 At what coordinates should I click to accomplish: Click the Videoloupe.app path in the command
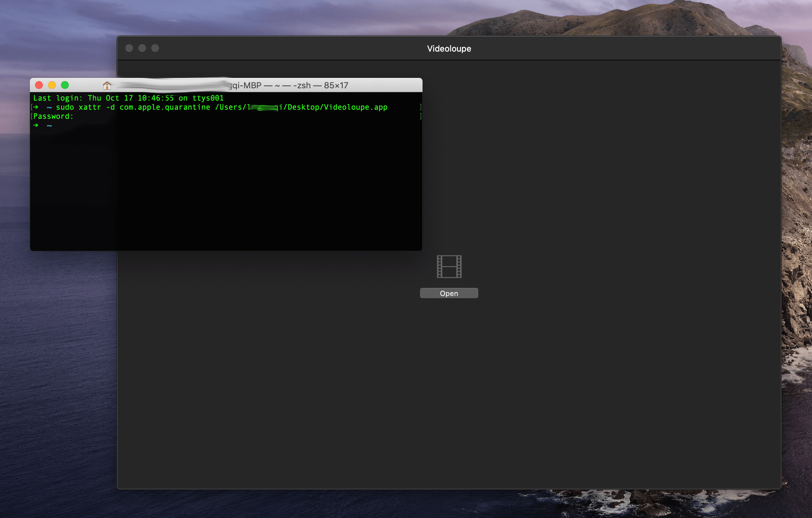[355, 107]
